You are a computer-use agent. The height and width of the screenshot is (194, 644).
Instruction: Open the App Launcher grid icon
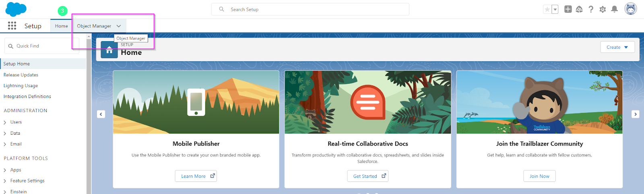[12, 26]
